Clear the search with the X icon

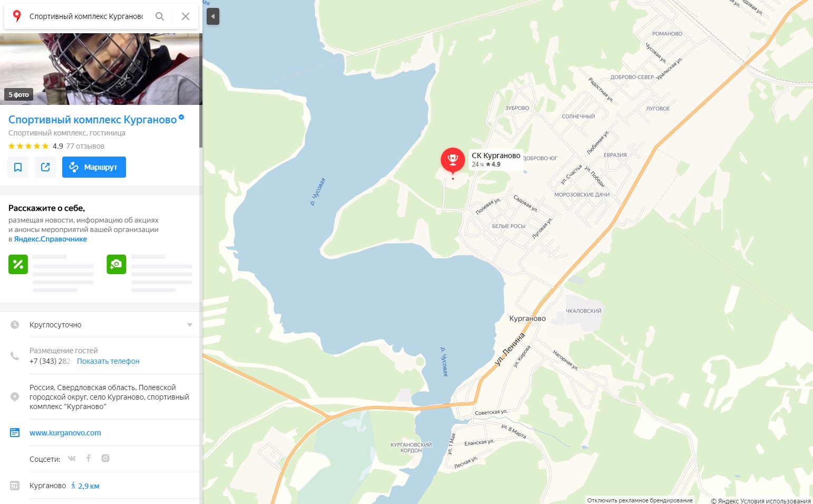coord(186,16)
